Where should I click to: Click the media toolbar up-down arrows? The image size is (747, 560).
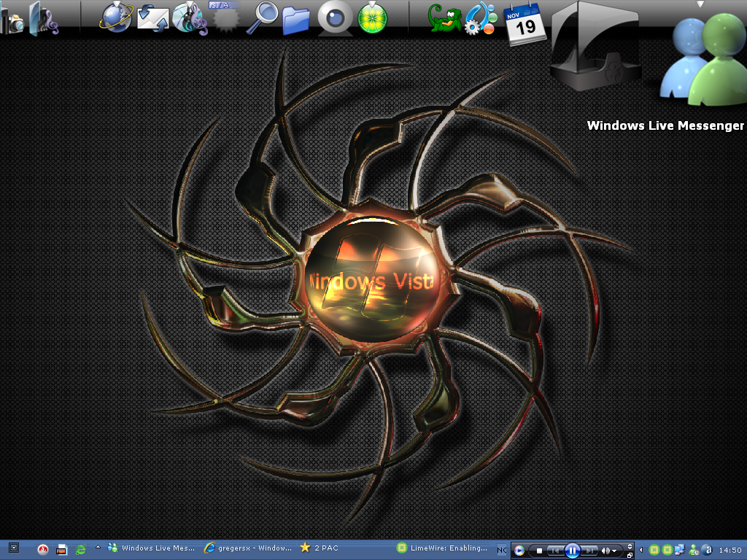click(630, 547)
